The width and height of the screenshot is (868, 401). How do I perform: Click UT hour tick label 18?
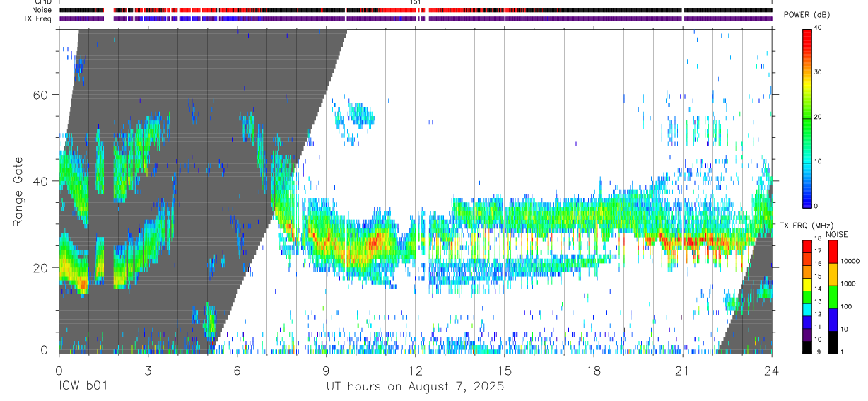point(594,370)
